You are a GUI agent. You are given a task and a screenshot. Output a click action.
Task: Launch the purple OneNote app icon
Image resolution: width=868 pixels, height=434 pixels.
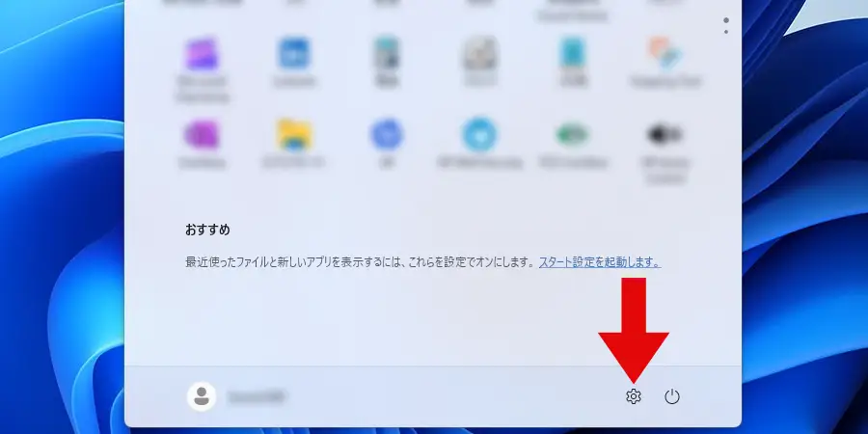click(x=201, y=134)
